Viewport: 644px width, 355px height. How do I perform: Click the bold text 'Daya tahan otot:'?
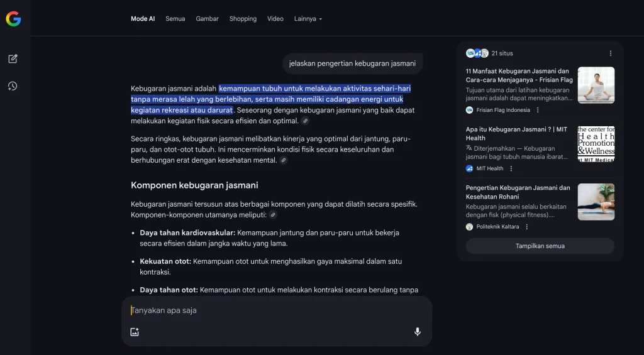[x=169, y=290]
